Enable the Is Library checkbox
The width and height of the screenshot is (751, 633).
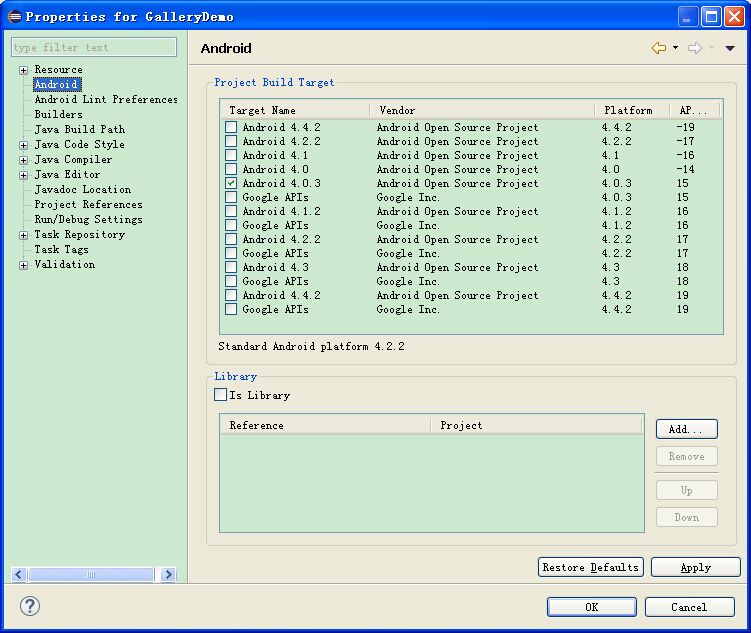(x=220, y=395)
